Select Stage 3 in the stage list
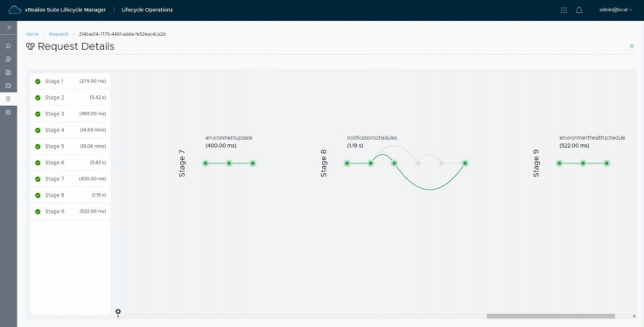This screenshot has width=644, height=327. click(x=70, y=114)
